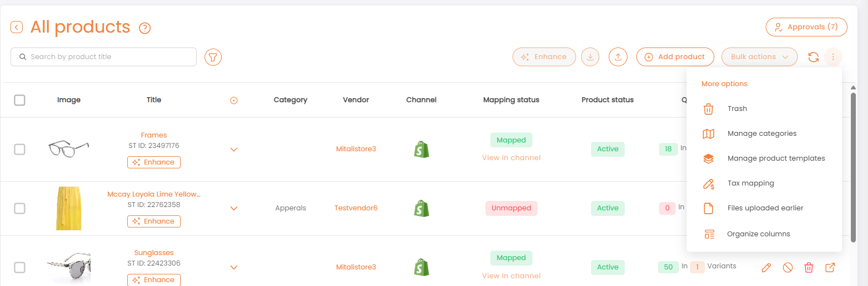Click the Mapped badge in Frames row
868x286 pixels.
coord(511,140)
